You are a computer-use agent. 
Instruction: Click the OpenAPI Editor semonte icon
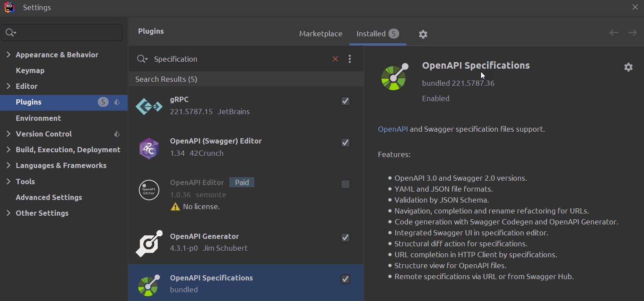(x=149, y=190)
